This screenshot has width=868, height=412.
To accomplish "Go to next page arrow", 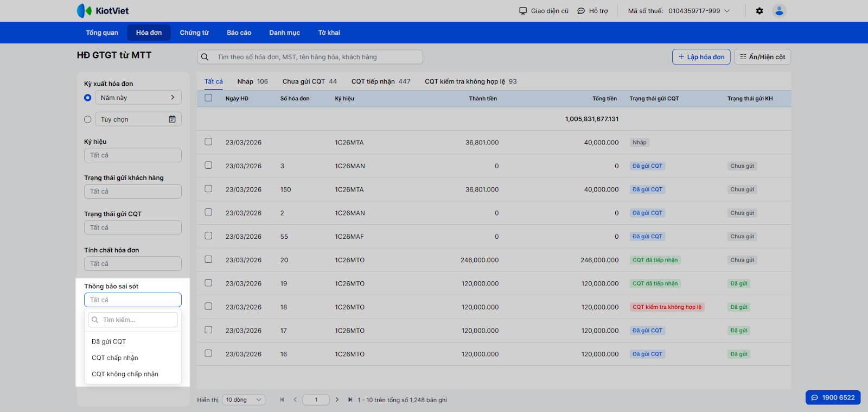I will [x=337, y=400].
